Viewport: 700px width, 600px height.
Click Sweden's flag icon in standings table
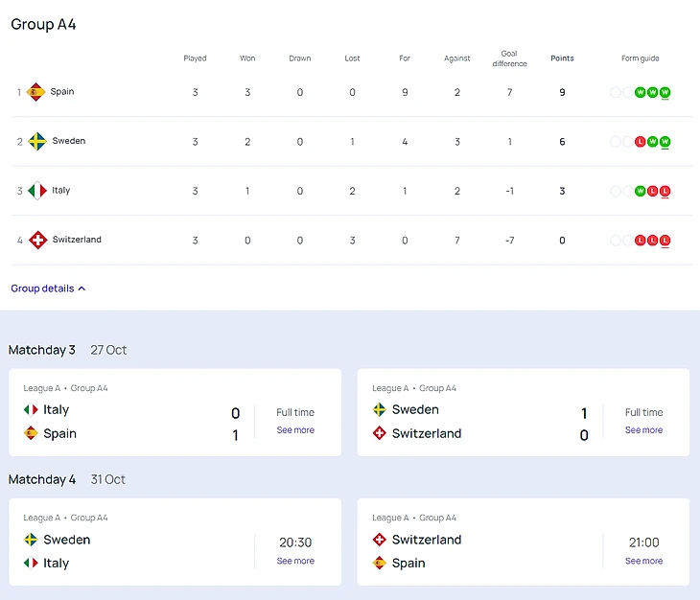click(36, 142)
